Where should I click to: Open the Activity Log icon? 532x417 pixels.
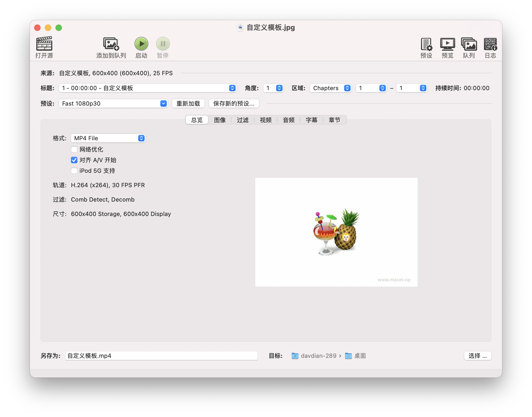490,44
